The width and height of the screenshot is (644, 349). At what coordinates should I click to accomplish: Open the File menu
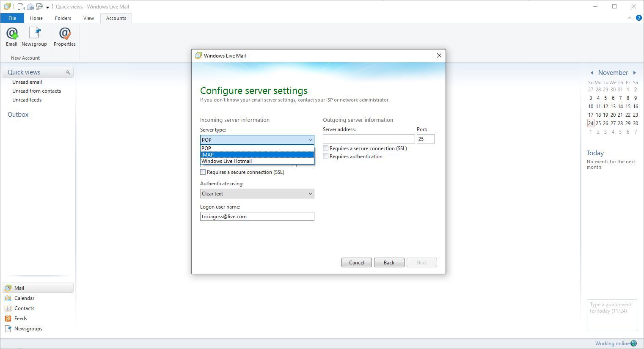click(x=12, y=18)
